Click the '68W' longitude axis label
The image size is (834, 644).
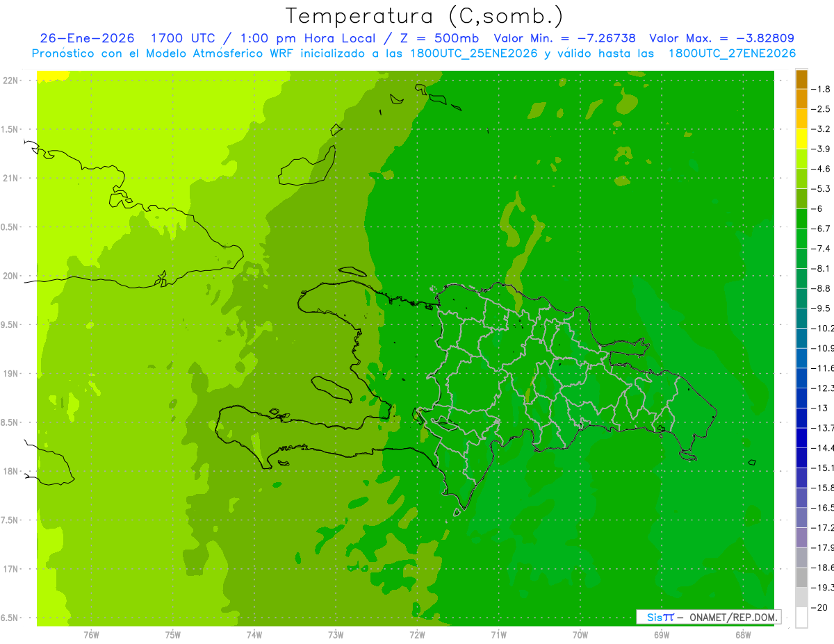(743, 634)
